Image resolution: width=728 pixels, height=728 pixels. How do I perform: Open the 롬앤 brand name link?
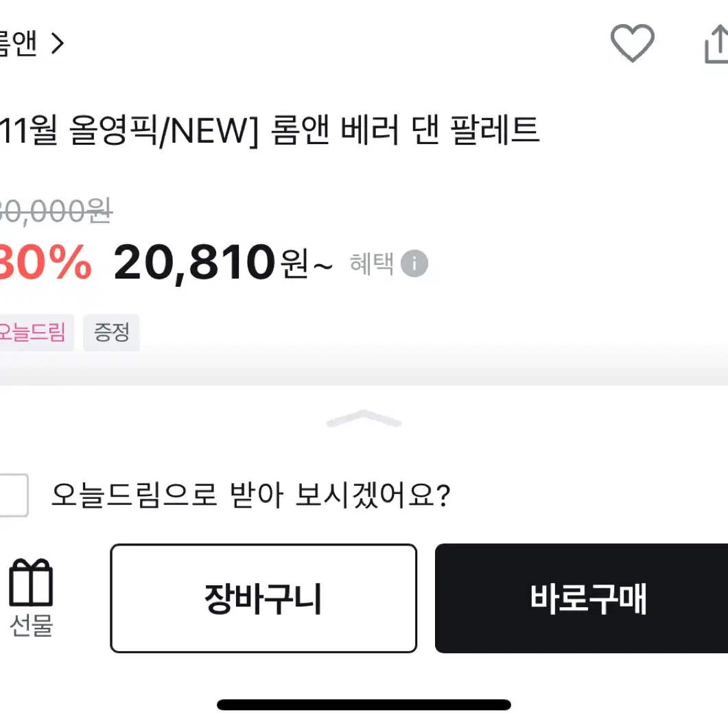click(18, 44)
